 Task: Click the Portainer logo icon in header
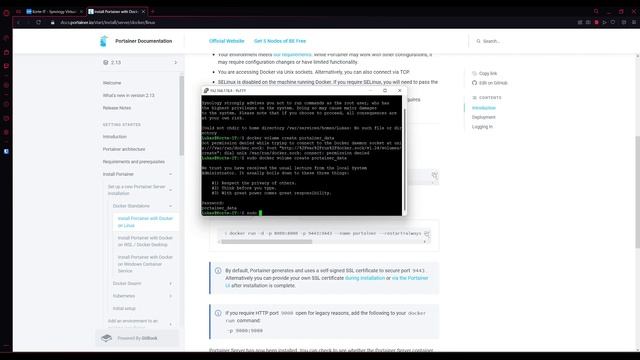(104, 41)
